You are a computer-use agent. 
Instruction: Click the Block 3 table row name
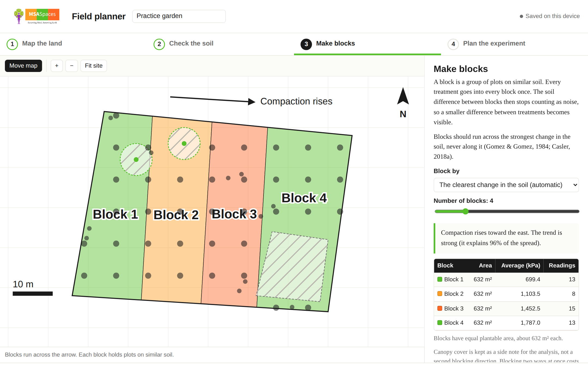454,309
